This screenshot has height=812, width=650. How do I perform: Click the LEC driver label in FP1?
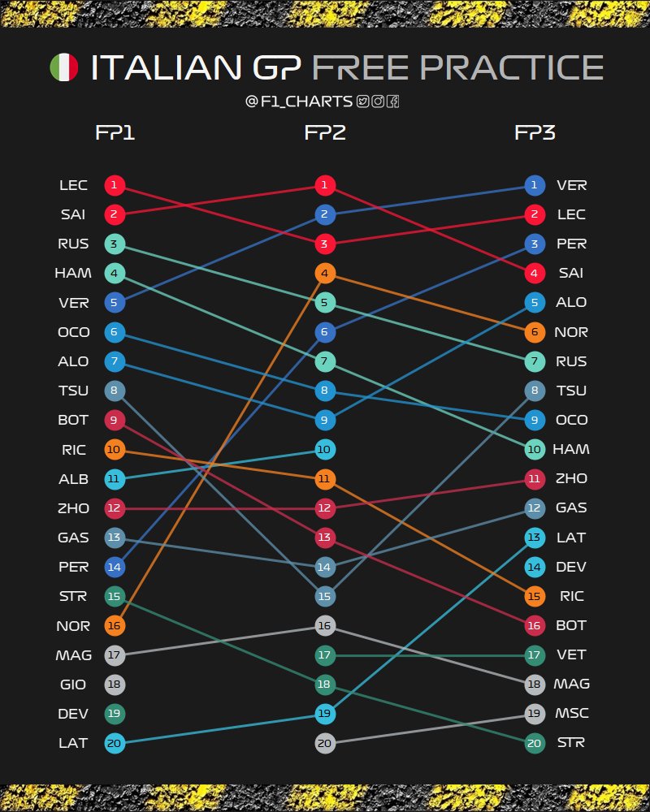[x=73, y=185]
